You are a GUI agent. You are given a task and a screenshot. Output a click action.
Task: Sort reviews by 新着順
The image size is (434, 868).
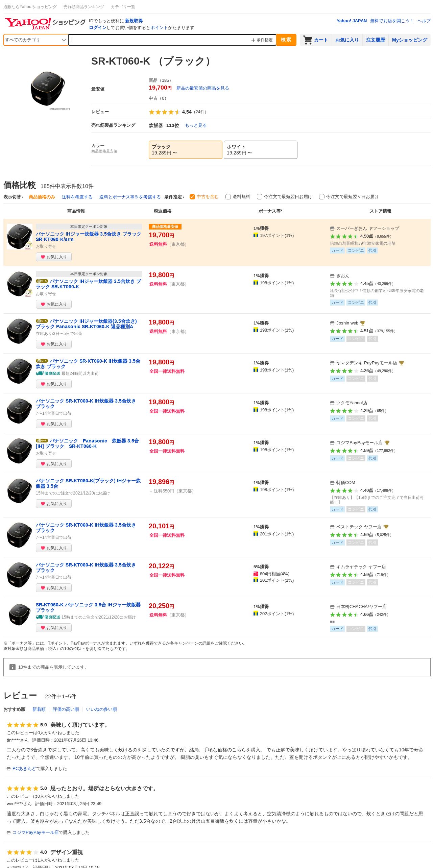[39, 709]
